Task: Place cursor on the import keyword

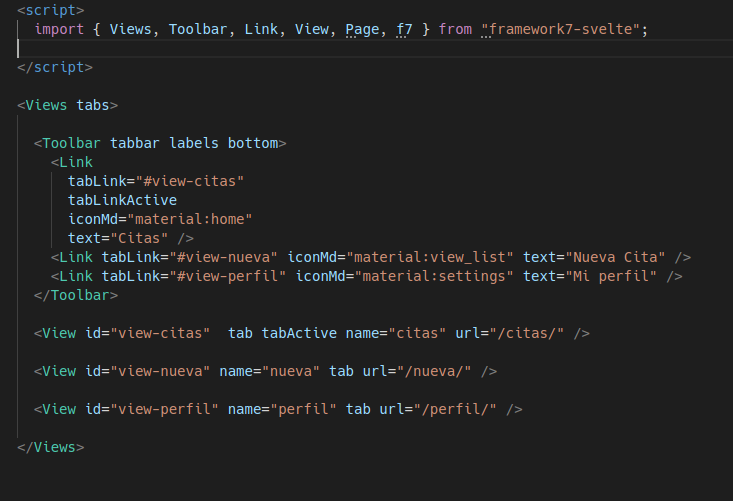Action: pyautogui.click(x=59, y=29)
